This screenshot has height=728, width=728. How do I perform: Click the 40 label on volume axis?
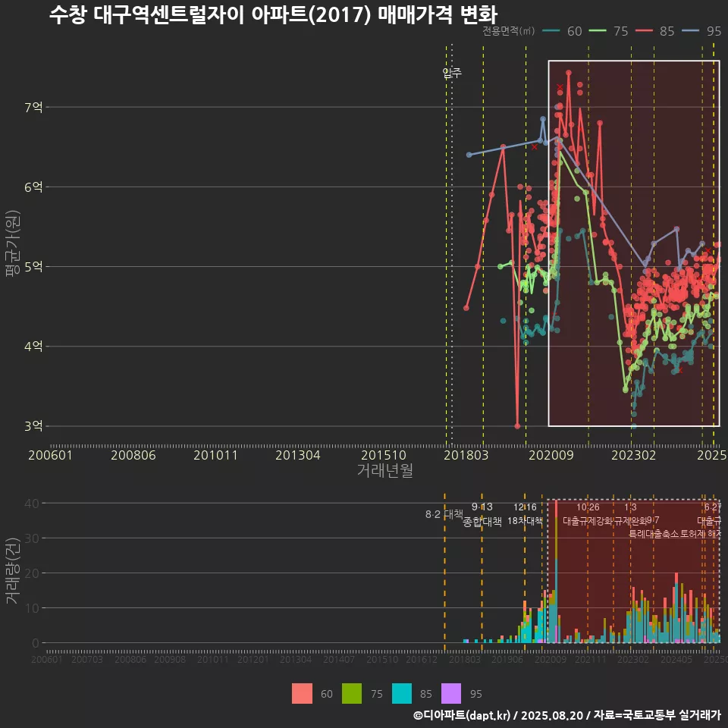pos(32,504)
